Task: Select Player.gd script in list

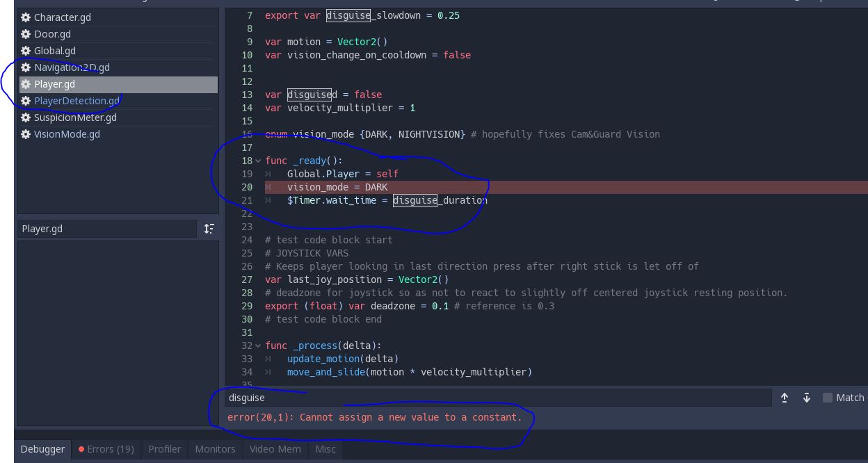Action: 118,84
